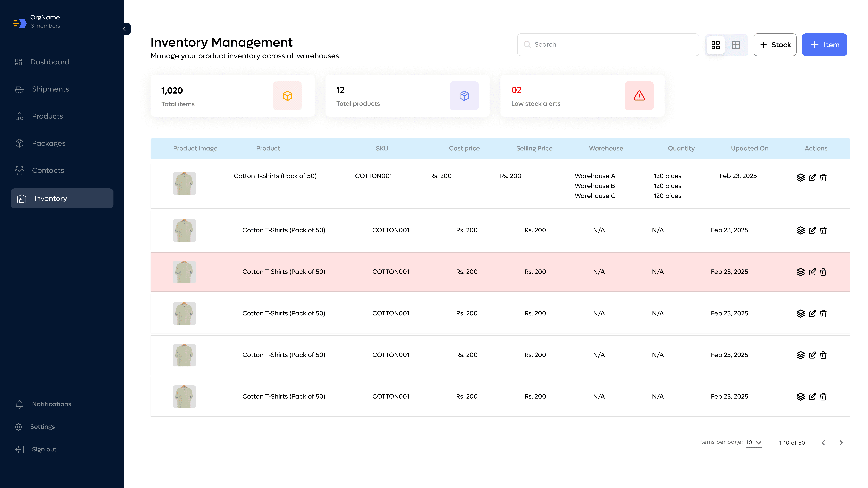868x488 pixels.
Task: Switch to grid view toggle
Action: pyautogui.click(x=716, y=45)
